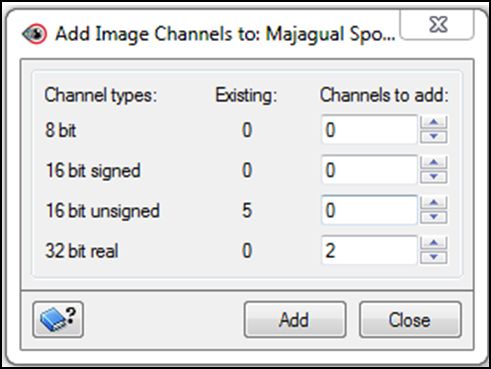Select the 16 bit signed input field
491x369 pixels.
coord(369,170)
